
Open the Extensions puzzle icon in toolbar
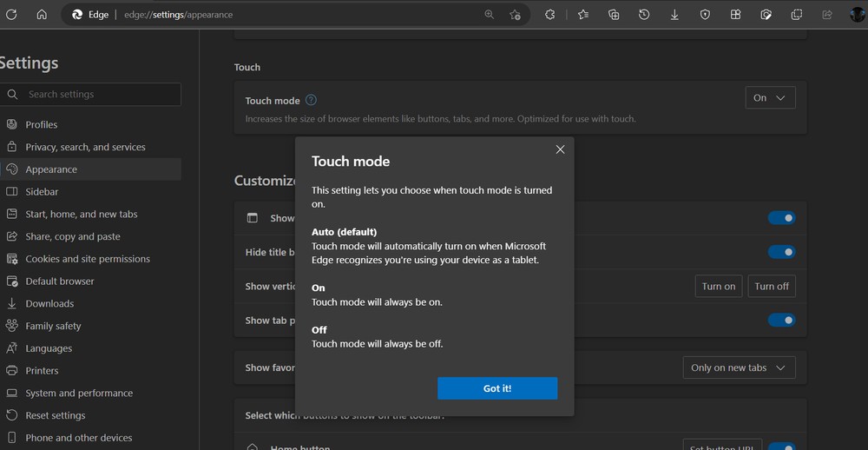tap(549, 15)
